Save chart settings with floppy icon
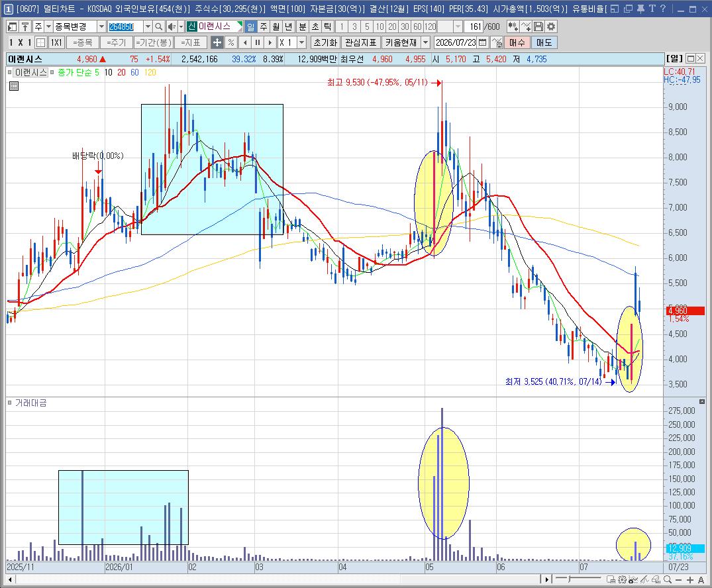This screenshot has width=712, height=588. point(538,26)
